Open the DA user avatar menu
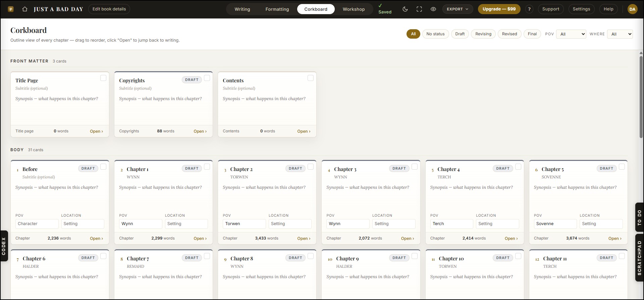Screen dimensions: 644x300 (x=632, y=9)
